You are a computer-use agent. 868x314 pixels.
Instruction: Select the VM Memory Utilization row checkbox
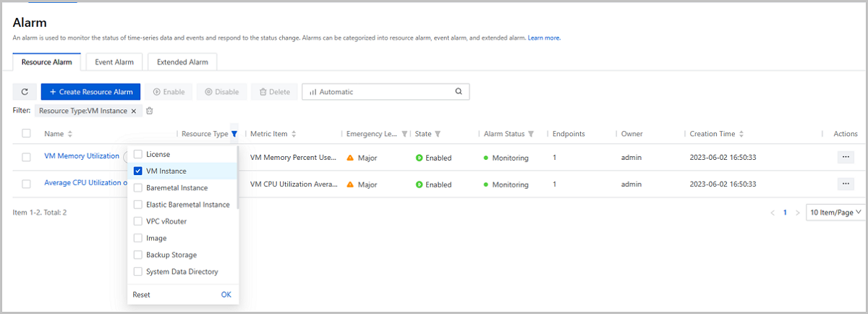click(x=27, y=157)
